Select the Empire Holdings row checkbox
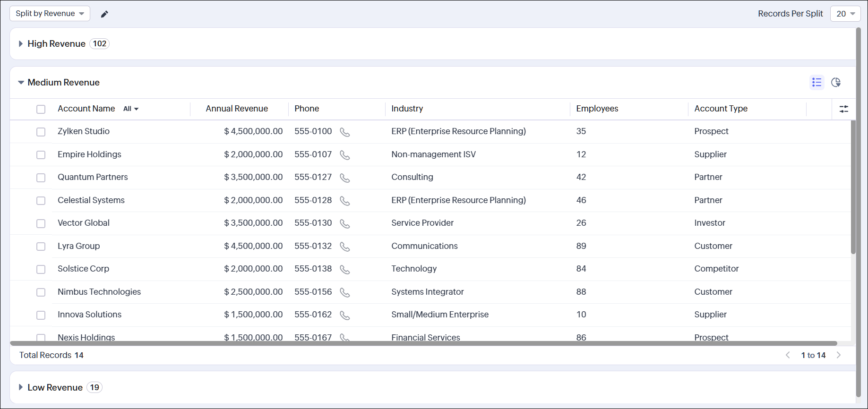Image resolution: width=868 pixels, height=409 pixels. pyautogui.click(x=41, y=155)
